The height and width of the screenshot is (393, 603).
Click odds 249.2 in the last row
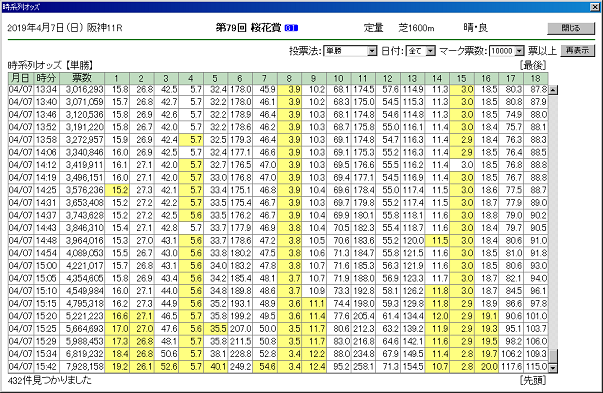click(x=240, y=367)
